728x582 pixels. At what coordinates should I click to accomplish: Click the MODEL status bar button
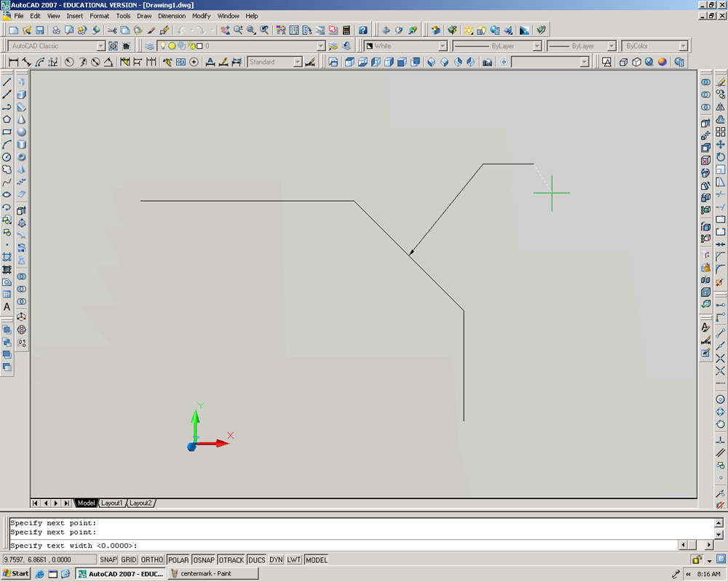(x=317, y=559)
